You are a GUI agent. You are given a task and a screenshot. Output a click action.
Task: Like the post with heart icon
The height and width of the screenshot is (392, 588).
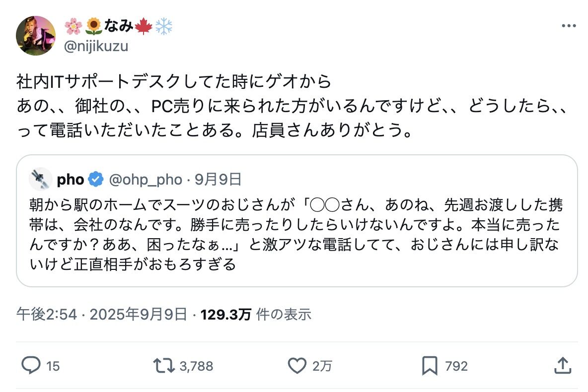pyautogui.click(x=297, y=365)
